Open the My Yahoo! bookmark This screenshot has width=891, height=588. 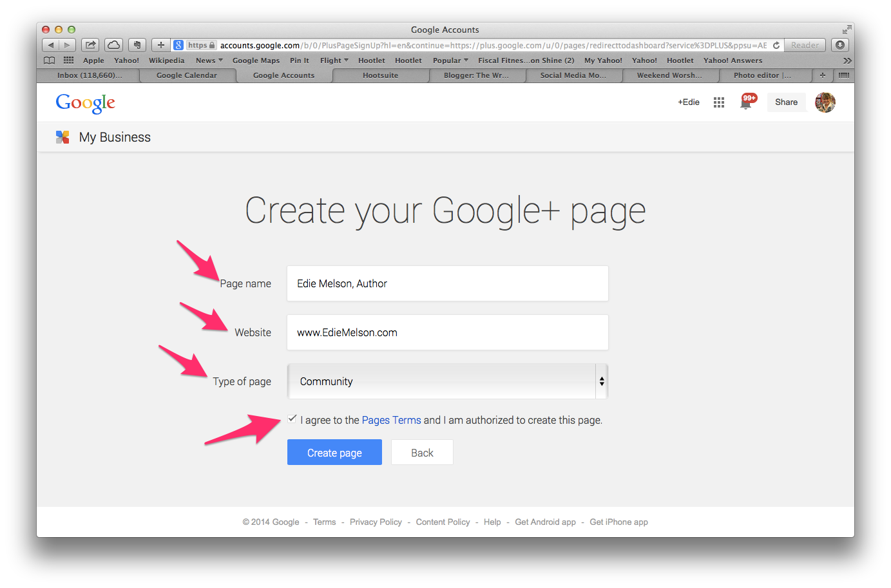pyautogui.click(x=603, y=61)
